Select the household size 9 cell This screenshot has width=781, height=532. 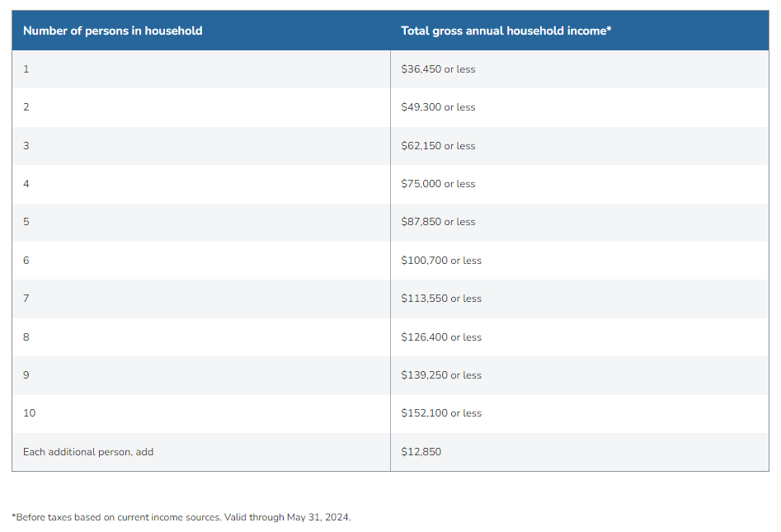(x=26, y=375)
